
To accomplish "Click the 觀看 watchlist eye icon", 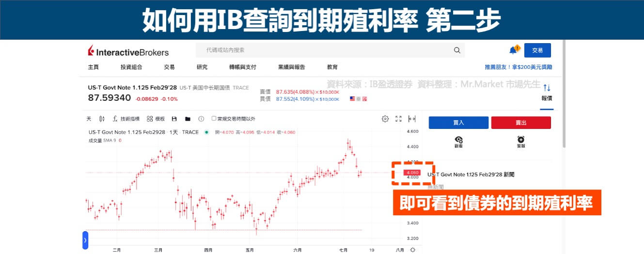I will pos(458,140).
